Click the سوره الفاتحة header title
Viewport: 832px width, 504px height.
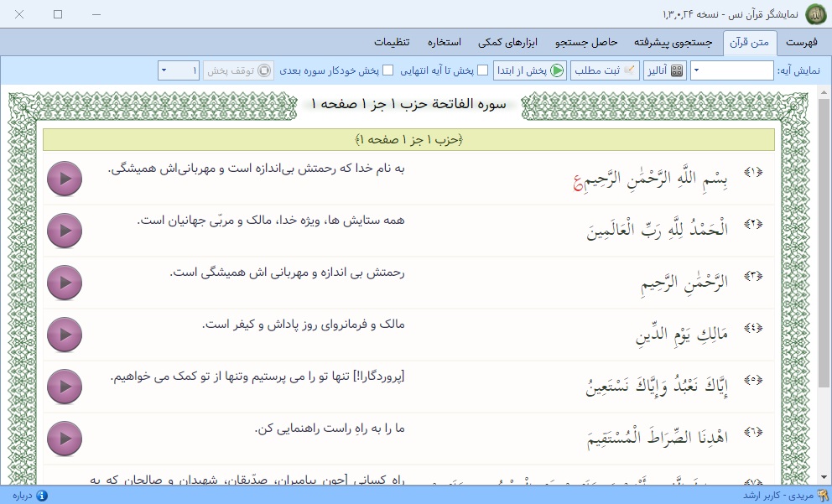(409, 104)
